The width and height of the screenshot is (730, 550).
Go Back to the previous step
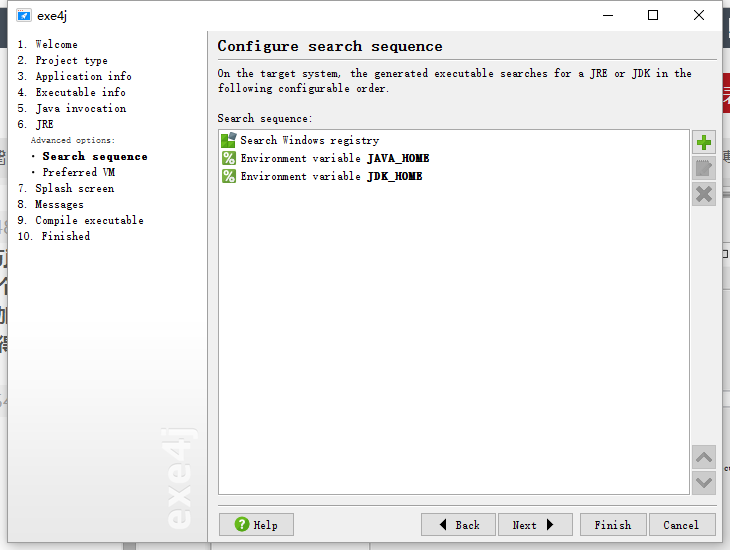458,525
